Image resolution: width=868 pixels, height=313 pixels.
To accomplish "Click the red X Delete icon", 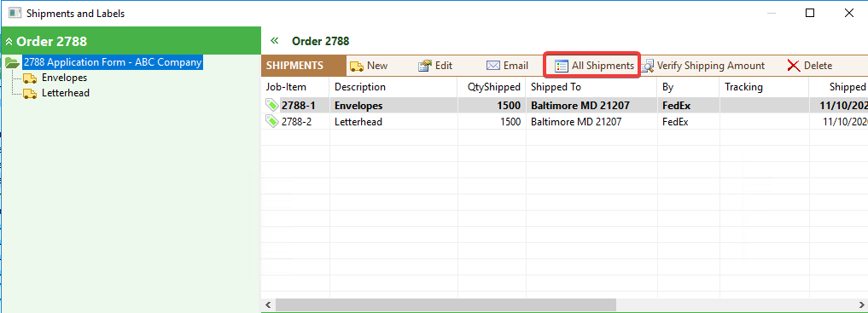I will [794, 66].
